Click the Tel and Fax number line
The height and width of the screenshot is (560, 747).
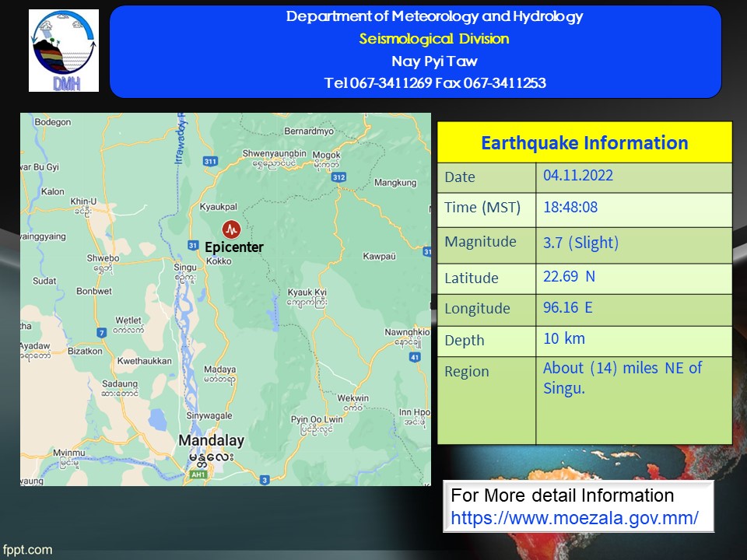435,83
